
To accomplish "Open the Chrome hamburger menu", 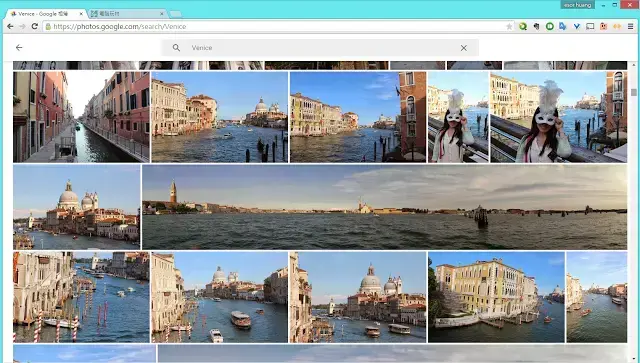I will [x=630, y=27].
